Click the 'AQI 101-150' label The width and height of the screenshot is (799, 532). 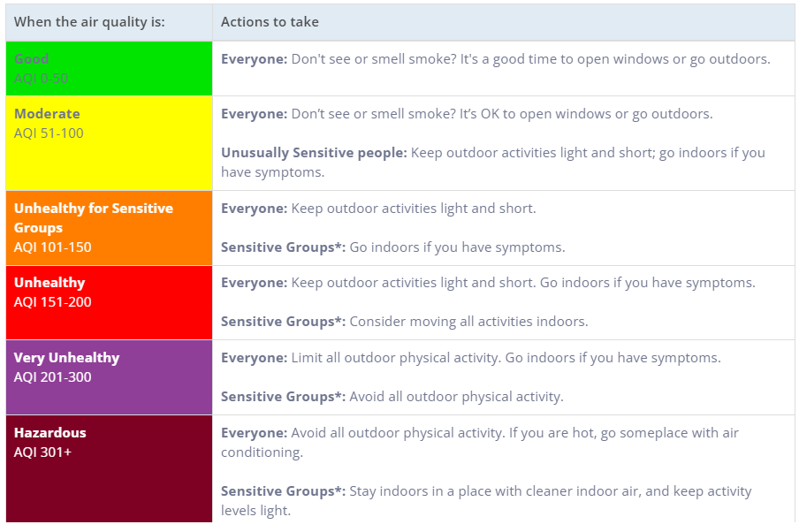tap(52, 247)
